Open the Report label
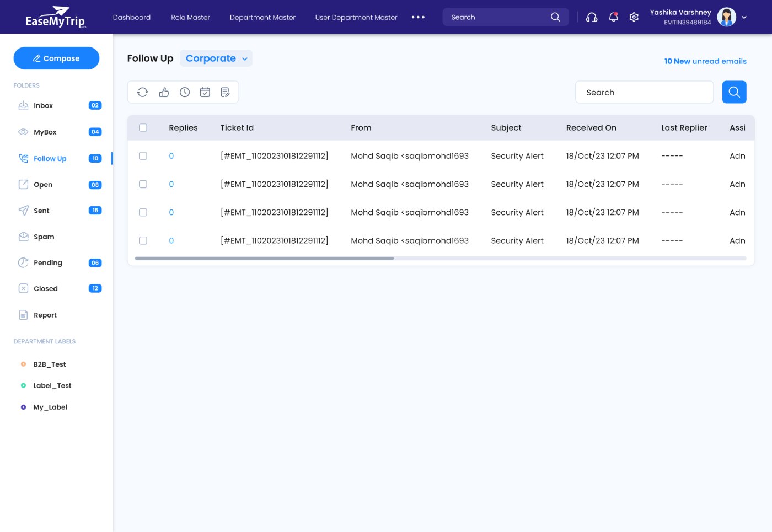 click(x=45, y=315)
